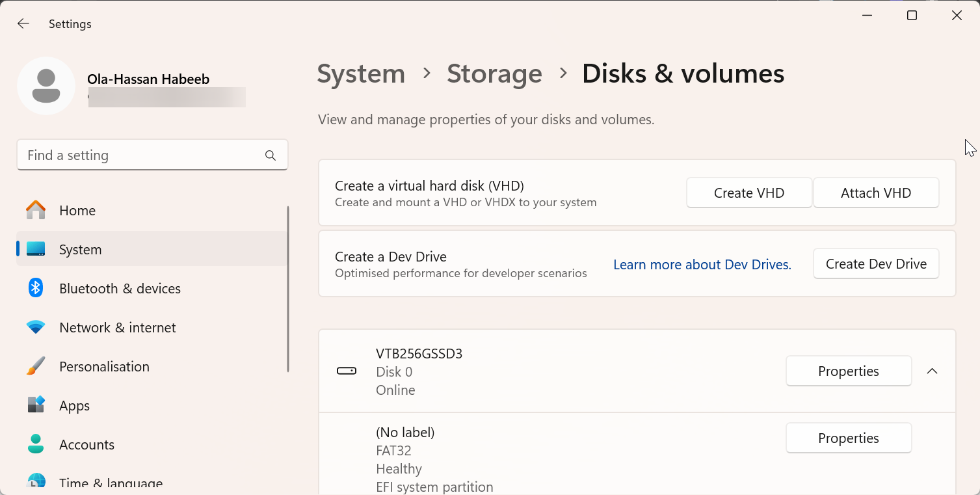The width and height of the screenshot is (980, 495).
Task: Open Learn more about Dev Drives link
Action: point(702,265)
